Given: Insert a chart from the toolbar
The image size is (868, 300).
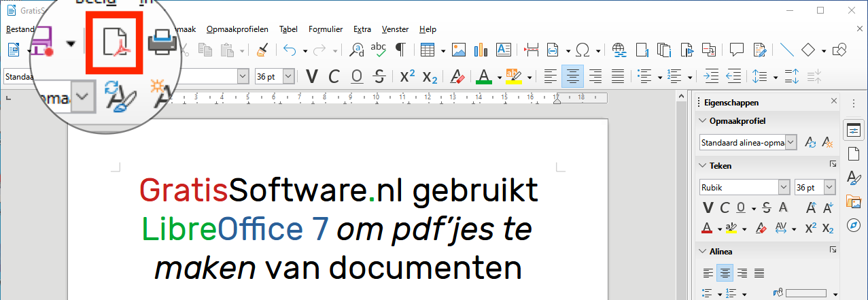Looking at the screenshot, I should 481,50.
